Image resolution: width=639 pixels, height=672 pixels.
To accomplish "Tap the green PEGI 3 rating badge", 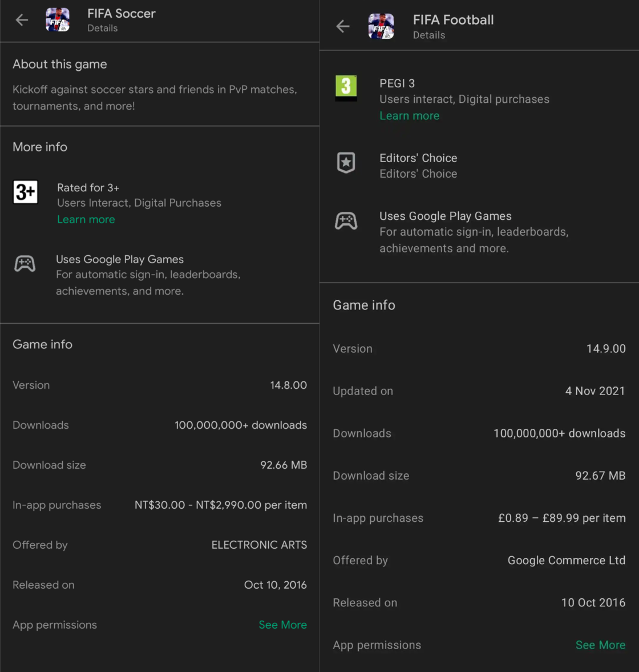I will pyautogui.click(x=346, y=88).
